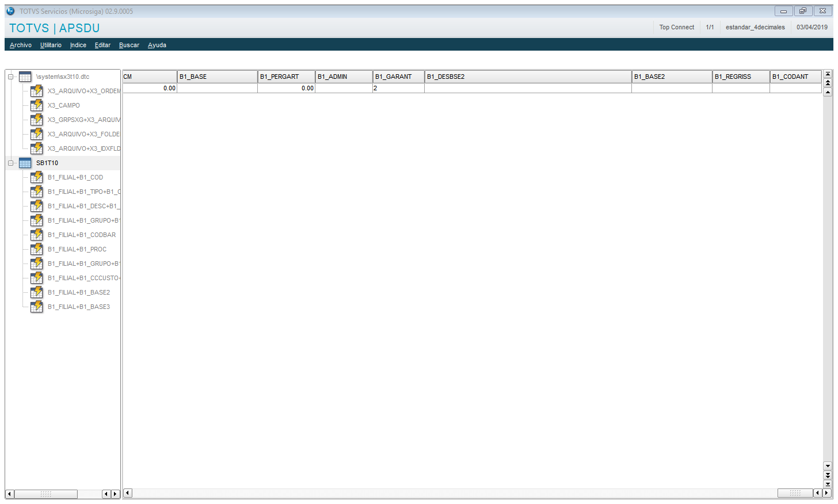Click the CM column header

(x=150, y=77)
